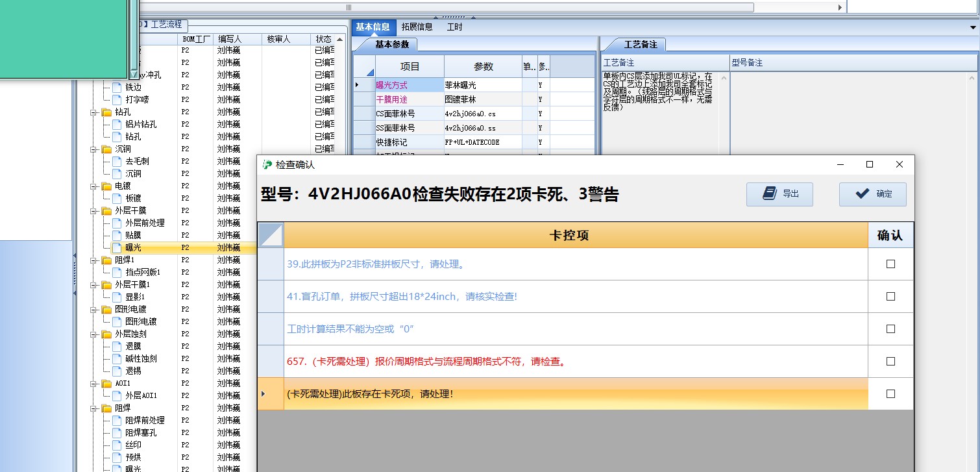
Task: Click the 曝光方式 parameter cell
Action: pyautogui.click(x=410, y=85)
